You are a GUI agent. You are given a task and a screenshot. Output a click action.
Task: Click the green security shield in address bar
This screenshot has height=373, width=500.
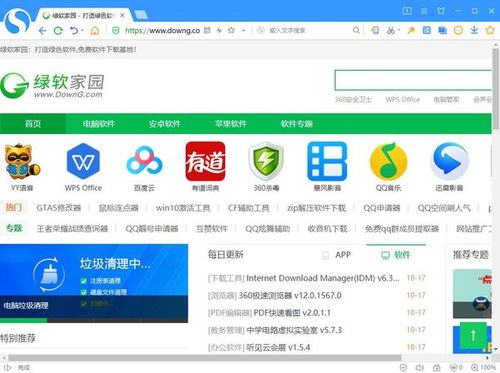(116, 31)
